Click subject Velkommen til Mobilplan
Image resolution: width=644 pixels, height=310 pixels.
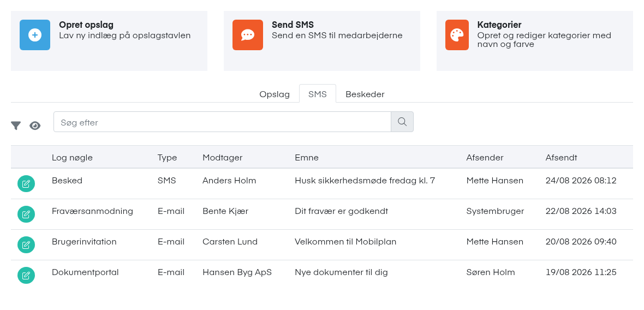pyautogui.click(x=345, y=242)
